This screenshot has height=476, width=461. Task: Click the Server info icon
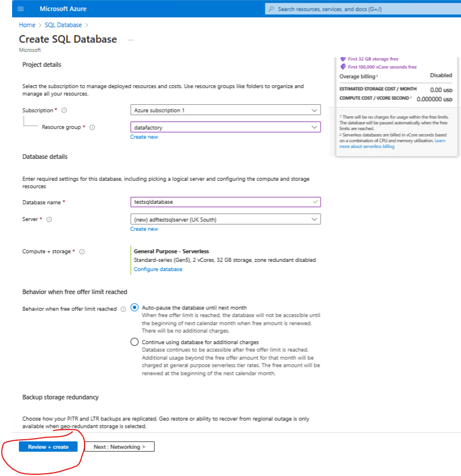pyautogui.click(x=49, y=219)
